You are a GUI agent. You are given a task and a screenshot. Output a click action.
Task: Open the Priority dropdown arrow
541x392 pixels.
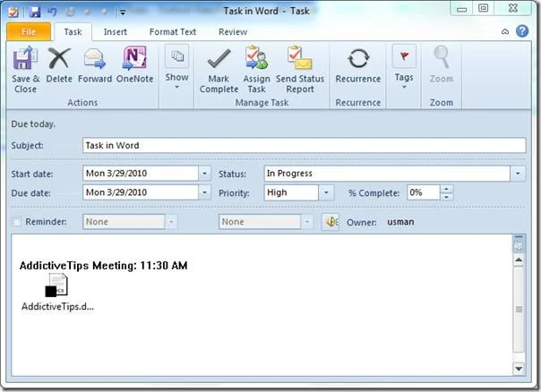coord(326,192)
